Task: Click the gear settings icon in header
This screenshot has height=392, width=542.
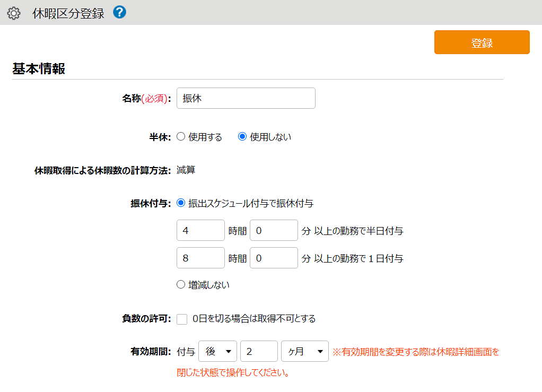Action: (x=14, y=13)
